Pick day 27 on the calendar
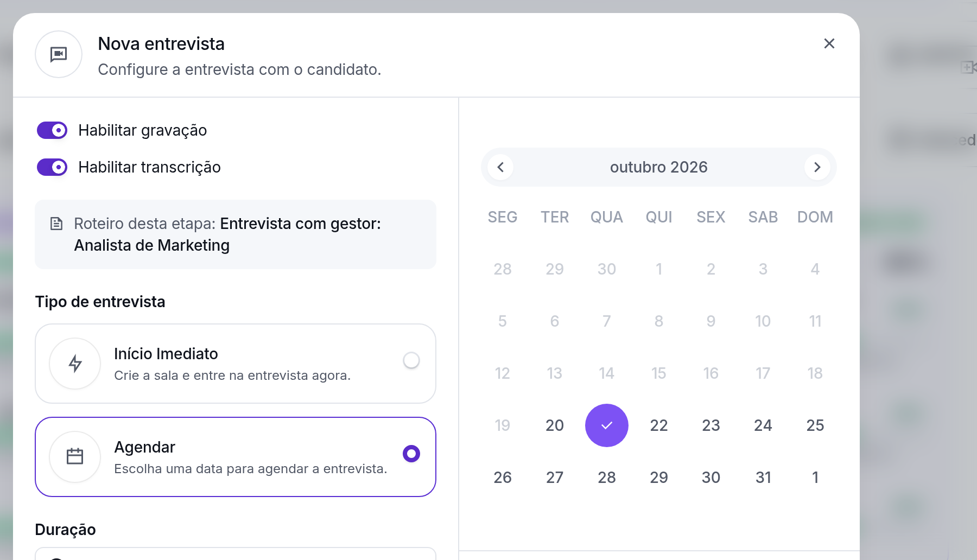The height and width of the screenshot is (560, 977). [555, 478]
